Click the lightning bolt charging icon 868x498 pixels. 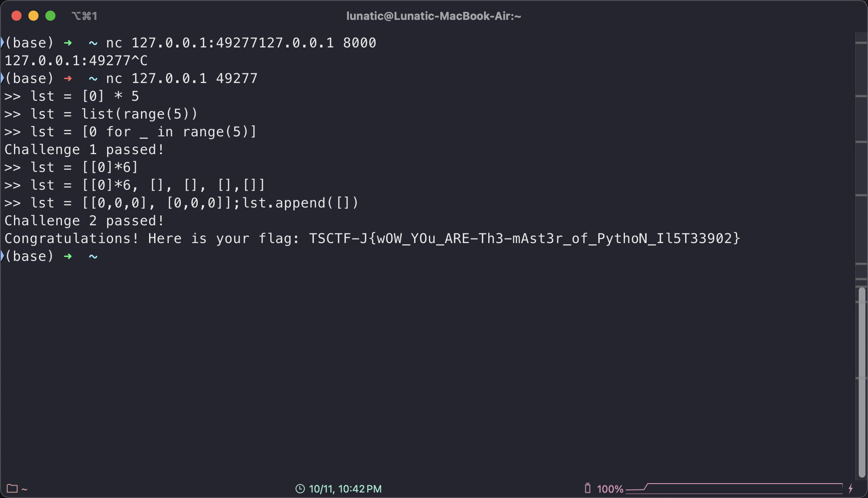pyautogui.click(x=851, y=489)
